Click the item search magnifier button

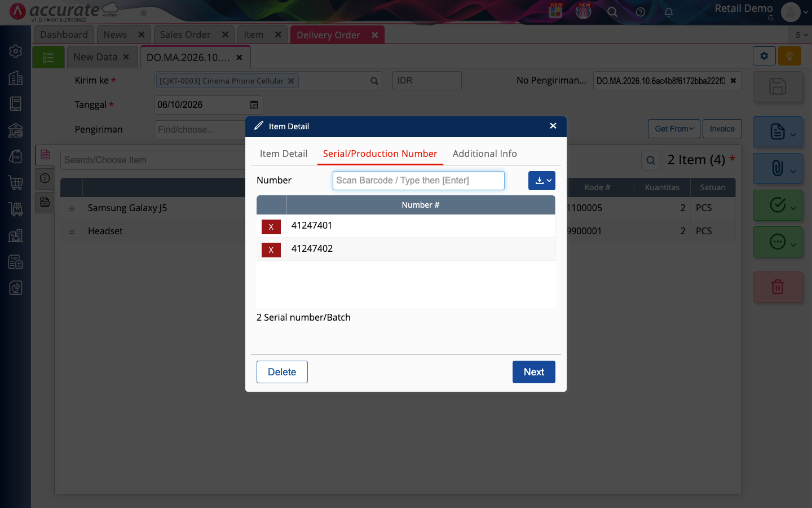tap(651, 160)
